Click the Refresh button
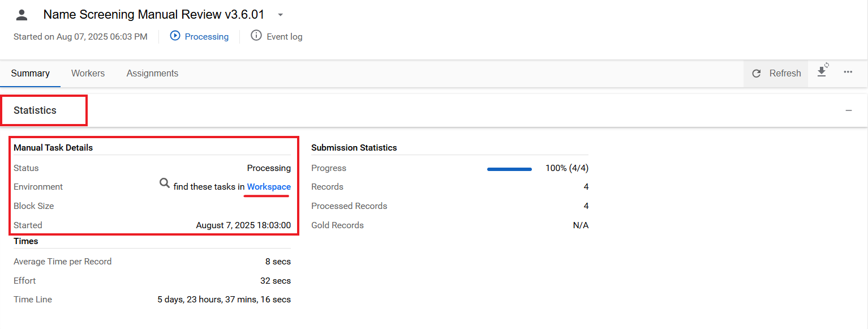Image resolution: width=868 pixels, height=329 pixels. [776, 74]
